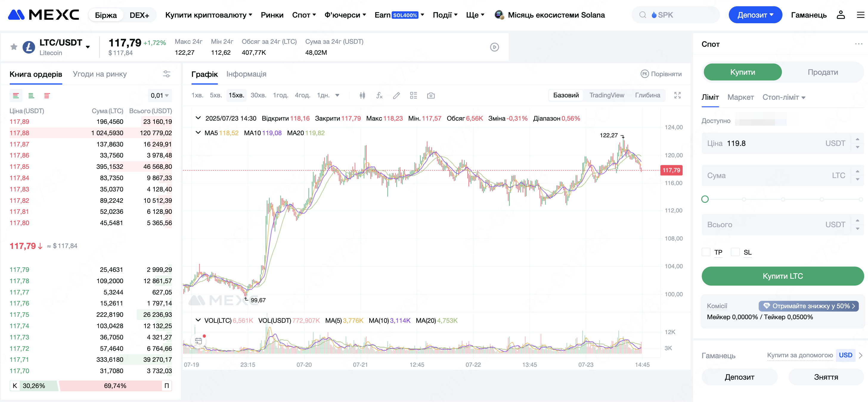Open the hamburger menu icon
This screenshot has width=868, height=402.
pyautogui.click(x=861, y=15)
